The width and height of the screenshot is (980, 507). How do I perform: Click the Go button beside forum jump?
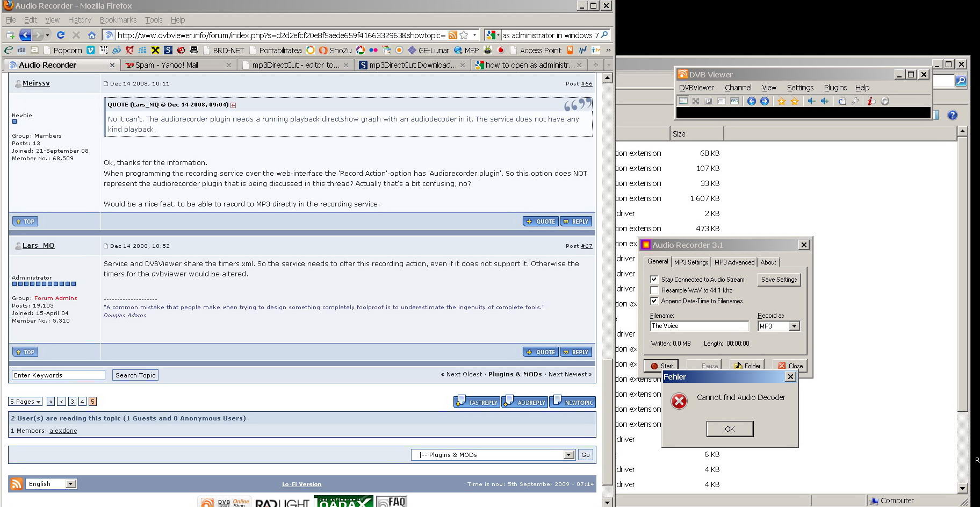click(x=586, y=455)
